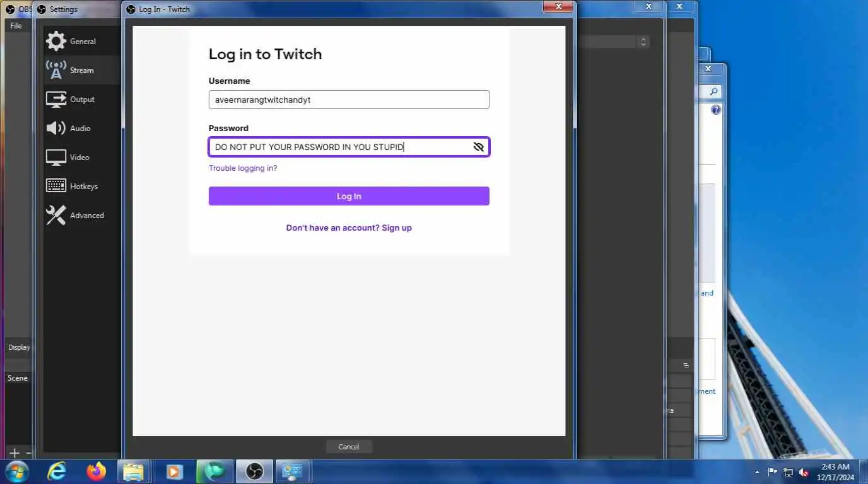This screenshot has height=484, width=868.
Task: Open network status tray icon
Action: pos(788,472)
